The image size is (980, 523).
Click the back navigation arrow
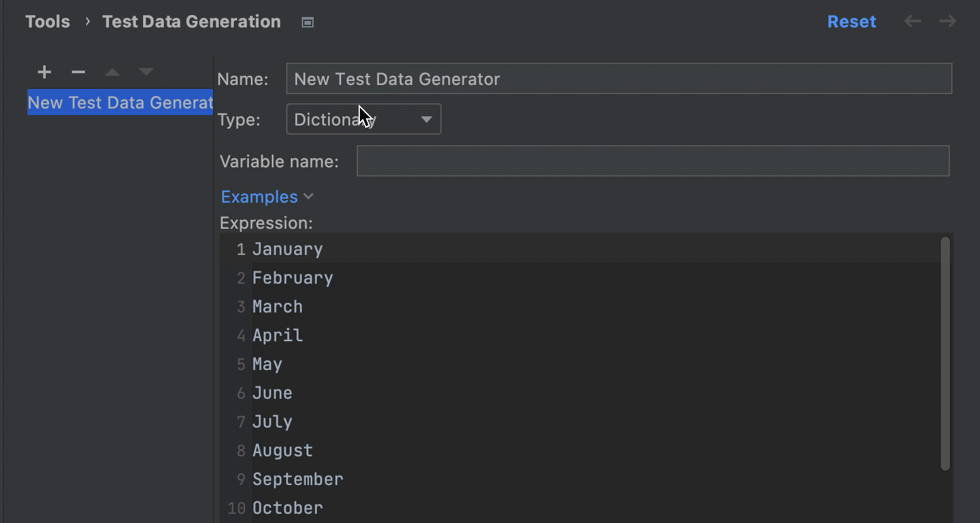[x=913, y=22]
